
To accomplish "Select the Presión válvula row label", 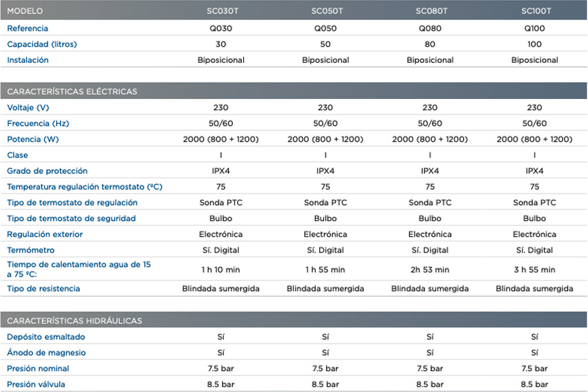I will [36, 384].
